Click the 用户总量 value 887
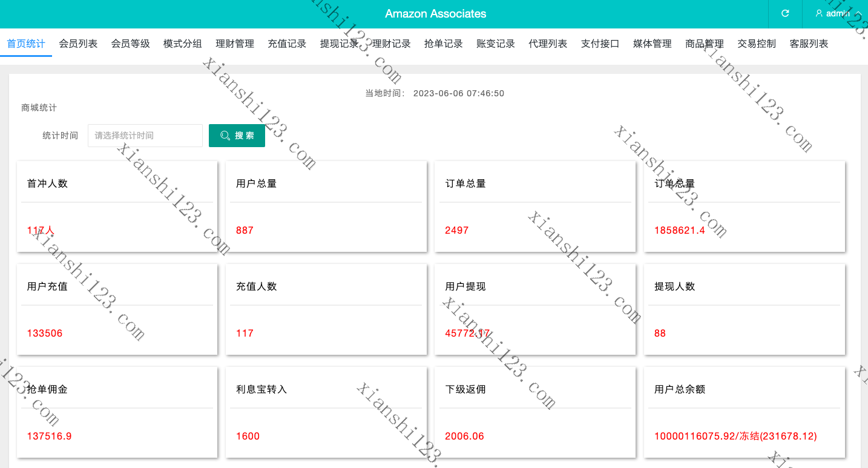Viewport: 868px width, 468px height. point(245,230)
